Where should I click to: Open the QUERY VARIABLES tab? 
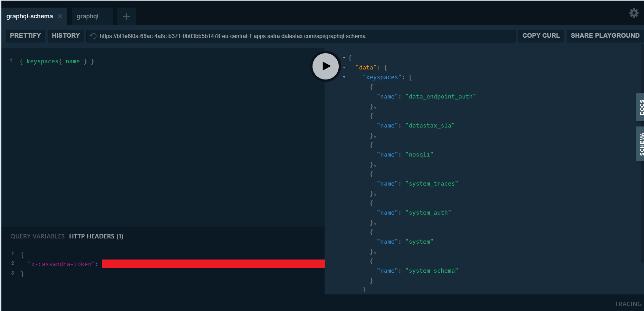pyautogui.click(x=37, y=236)
